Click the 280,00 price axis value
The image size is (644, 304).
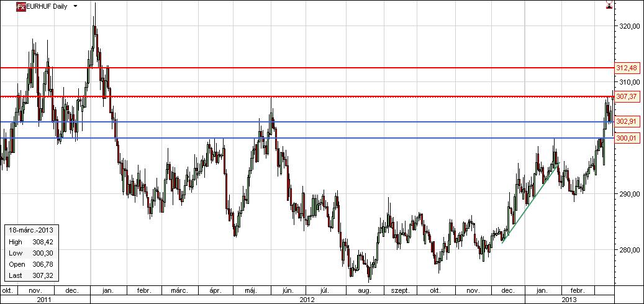pos(630,250)
